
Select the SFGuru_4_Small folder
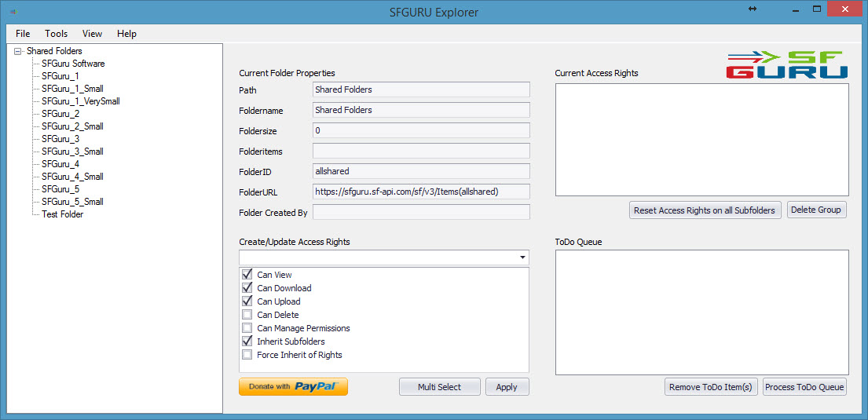(72, 177)
